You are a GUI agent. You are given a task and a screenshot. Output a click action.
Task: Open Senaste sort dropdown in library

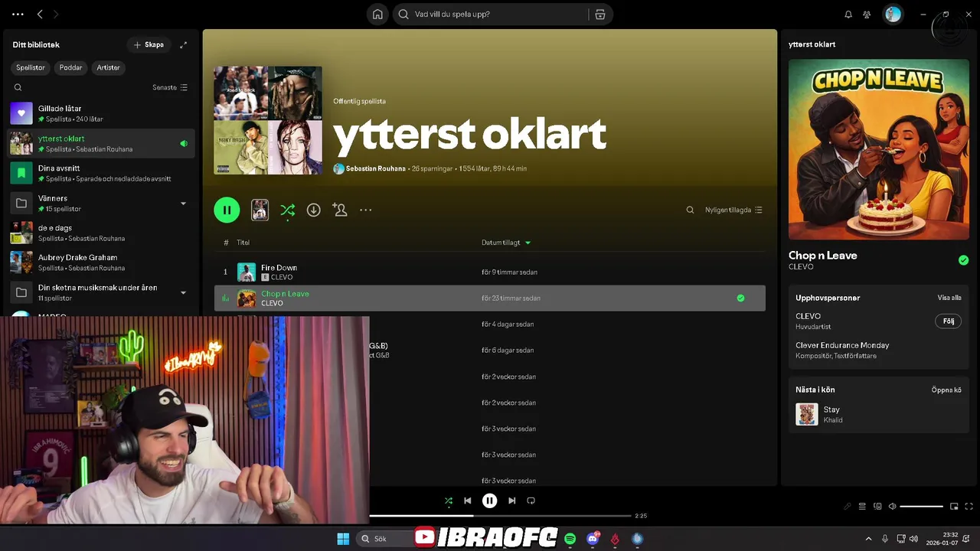coord(170,87)
